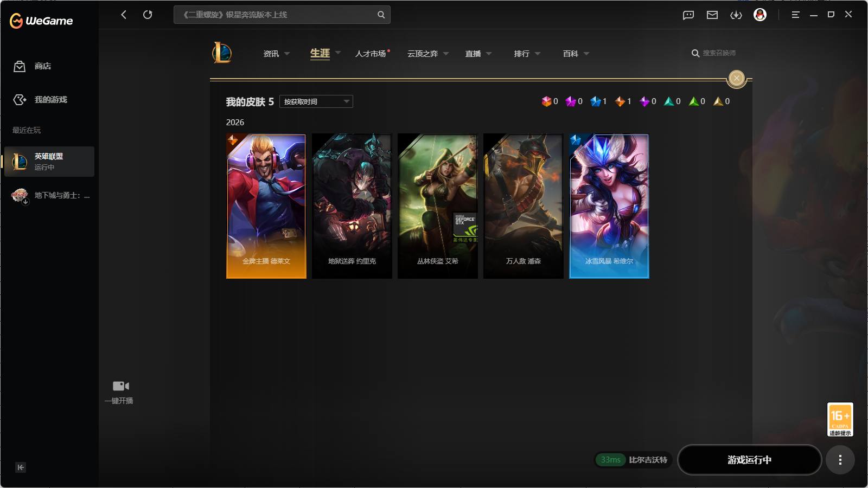
Task: Expand the 云顶之弈 dropdown arrow
Action: (x=446, y=54)
